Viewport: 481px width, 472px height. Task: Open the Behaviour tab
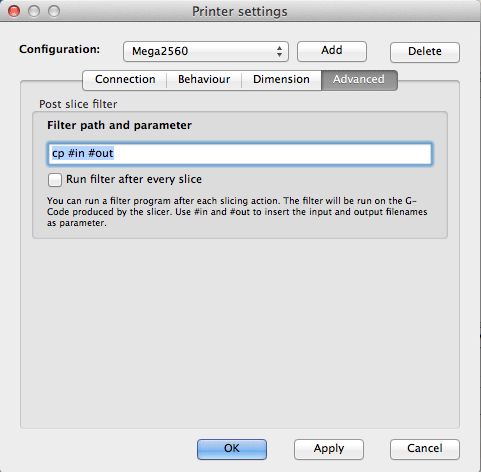(x=204, y=79)
